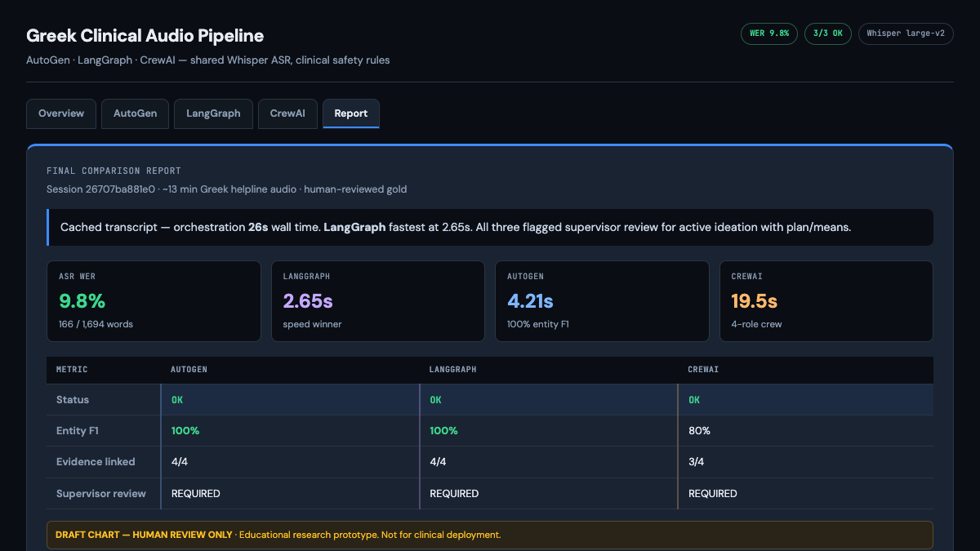Click LangGraph's OK status cell

550,400
